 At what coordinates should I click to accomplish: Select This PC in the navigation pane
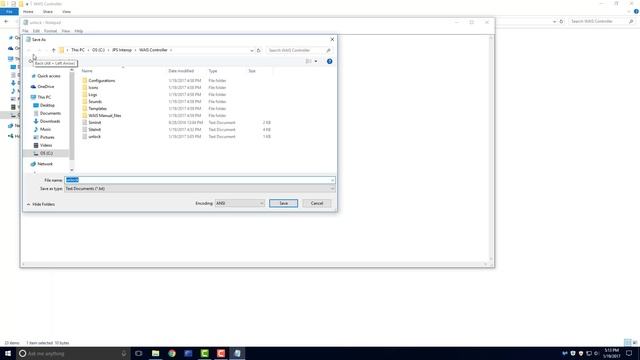click(x=44, y=97)
